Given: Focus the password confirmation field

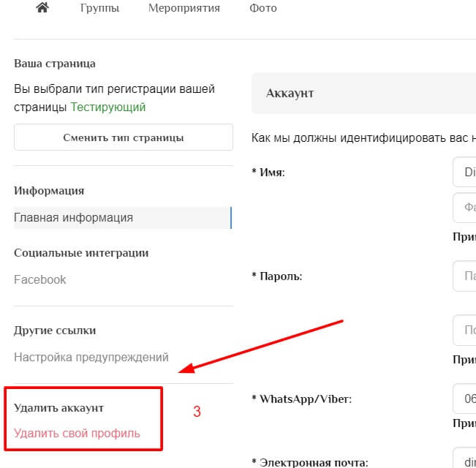Looking at the screenshot, I should (464, 330).
